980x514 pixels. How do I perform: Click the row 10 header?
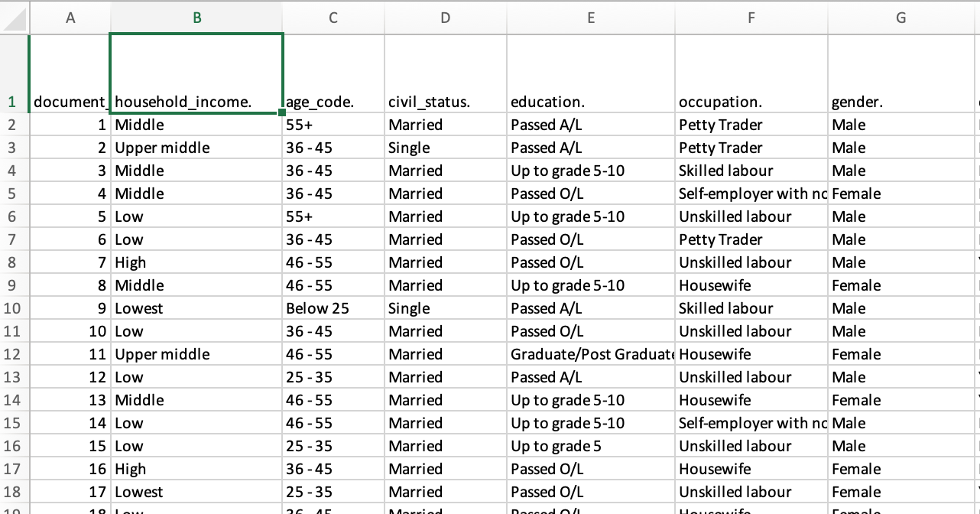click(13, 308)
